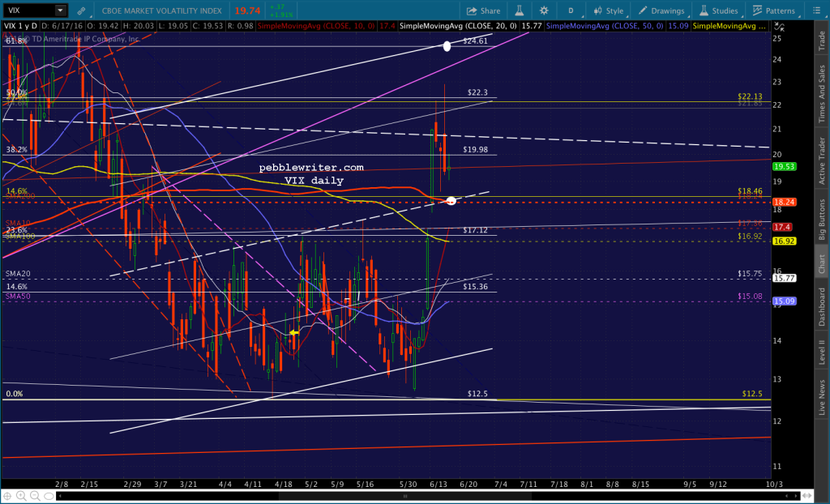Click the VIX 1 y D label

point(21,25)
